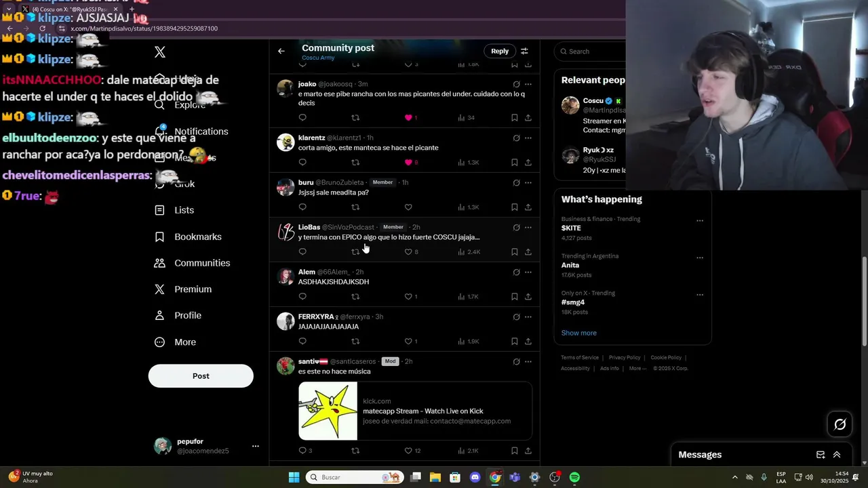Open more options for $KITE trend
The image size is (868, 488).
[x=700, y=221]
